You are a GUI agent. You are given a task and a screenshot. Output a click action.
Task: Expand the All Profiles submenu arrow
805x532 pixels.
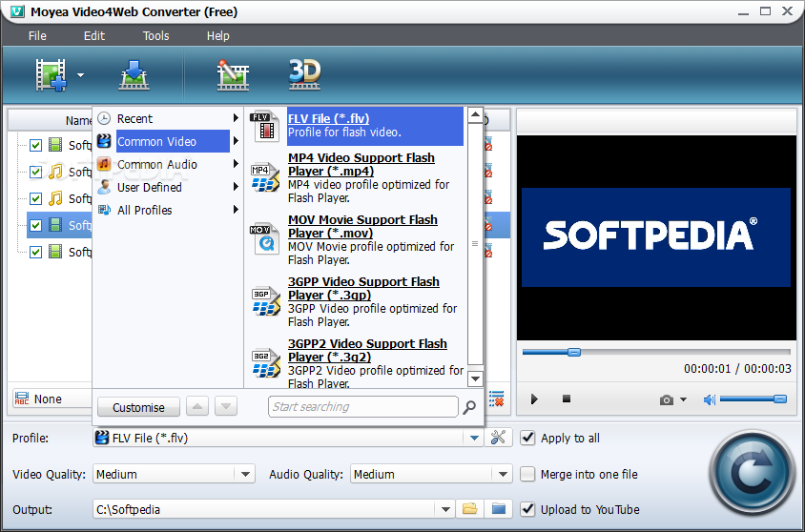click(x=236, y=210)
